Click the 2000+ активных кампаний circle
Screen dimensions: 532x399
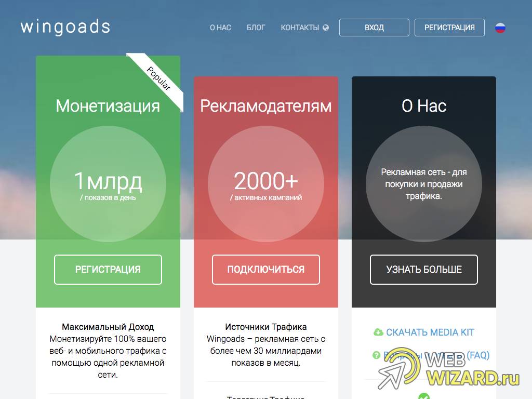coord(266,184)
